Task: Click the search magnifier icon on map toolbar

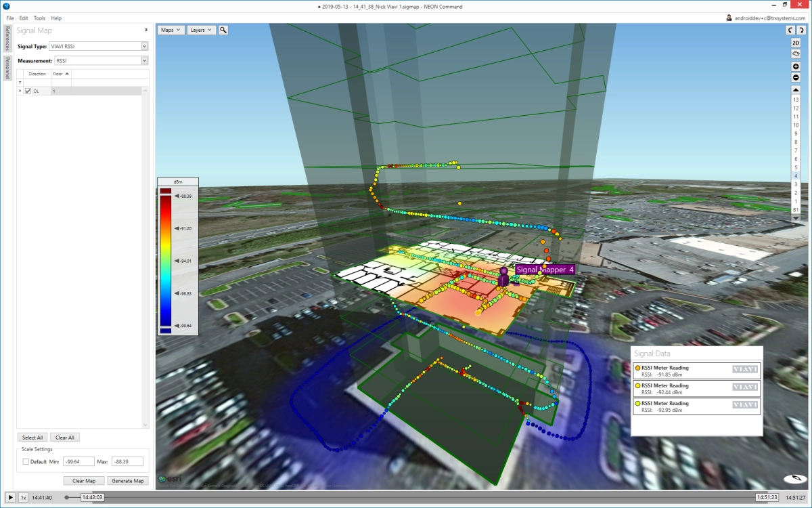Action: pos(223,30)
